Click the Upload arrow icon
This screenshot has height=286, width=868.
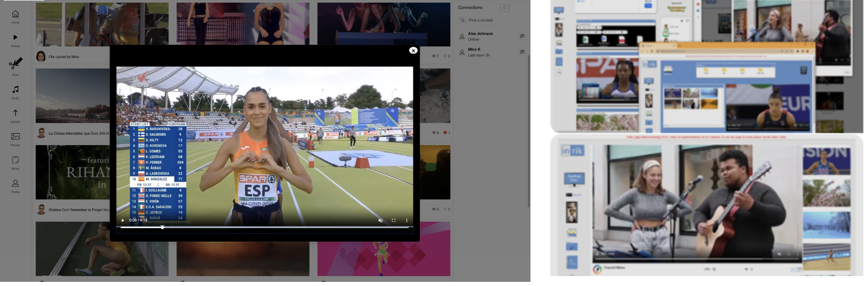click(15, 113)
